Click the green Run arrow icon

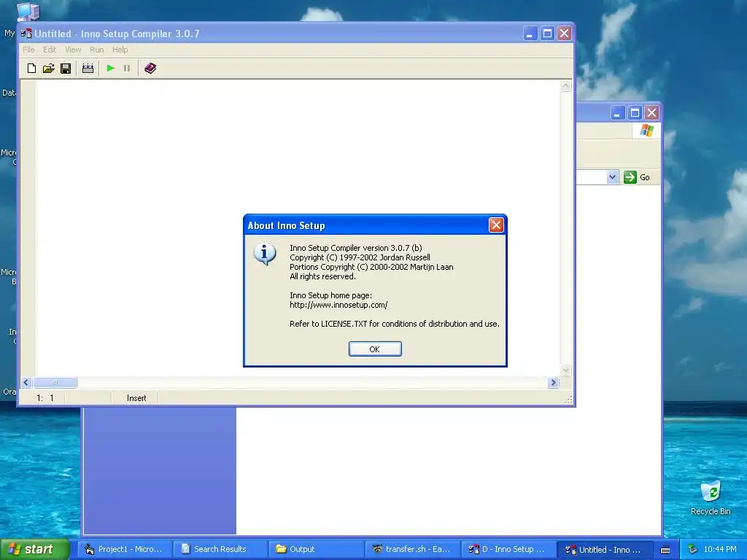pyautogui.click(x=111, y=68)
